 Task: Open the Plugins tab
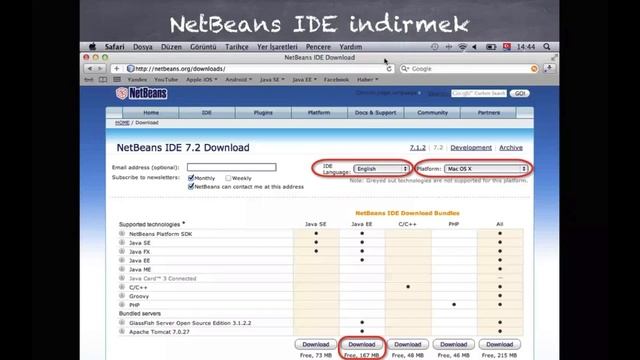tap(263, 113)
